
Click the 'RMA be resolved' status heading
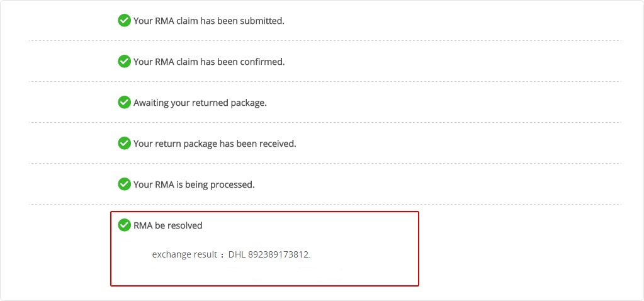[x=168, y=225]
